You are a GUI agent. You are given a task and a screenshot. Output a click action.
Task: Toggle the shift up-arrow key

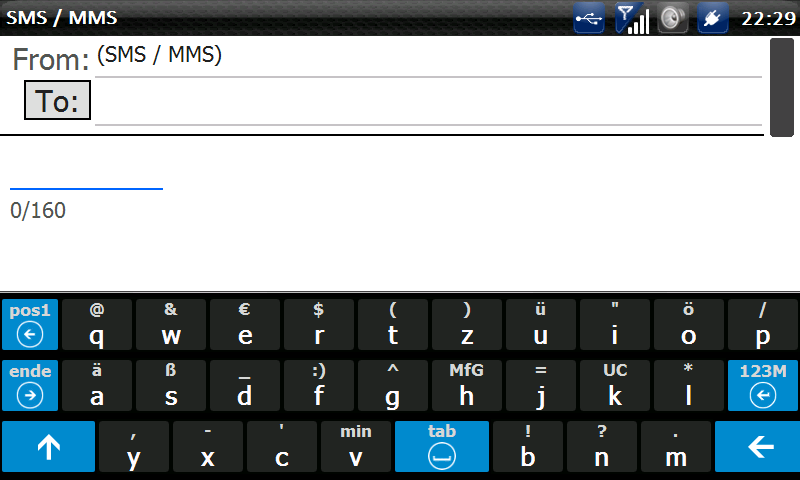click(x=48, y=447)
